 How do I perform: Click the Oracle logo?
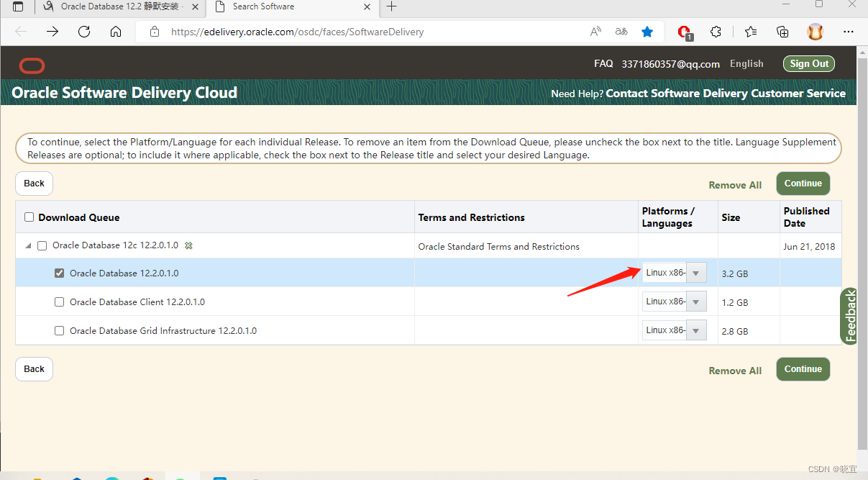pyautogui.click(x=32, y=66)
